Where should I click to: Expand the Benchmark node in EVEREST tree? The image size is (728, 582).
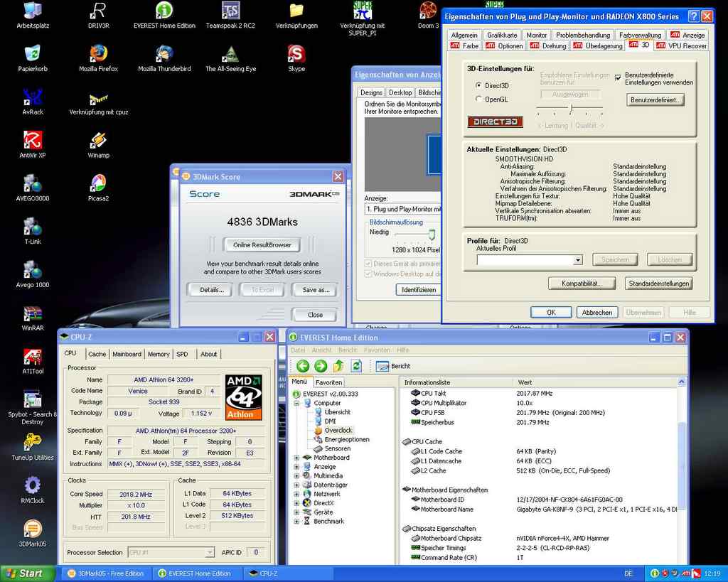[296, 521]
